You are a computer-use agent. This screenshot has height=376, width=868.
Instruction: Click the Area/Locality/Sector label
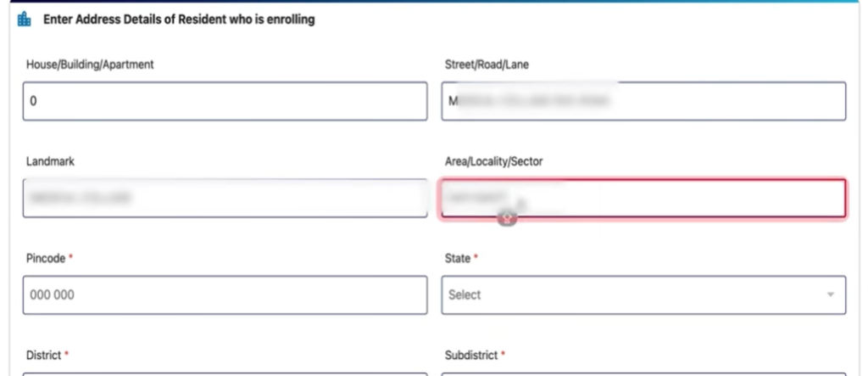494,161
